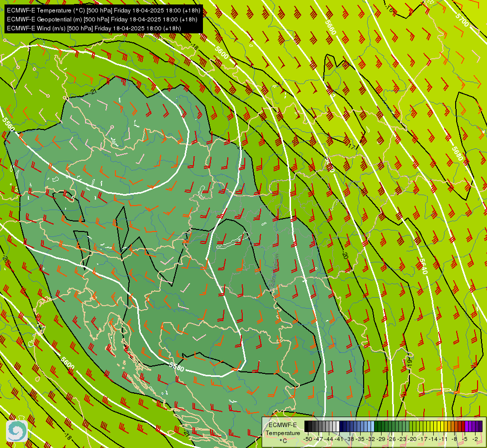Viewport: 487px width, 448px height.
Task: Click the -2 tick label in the legend
Action: (476, 439)
